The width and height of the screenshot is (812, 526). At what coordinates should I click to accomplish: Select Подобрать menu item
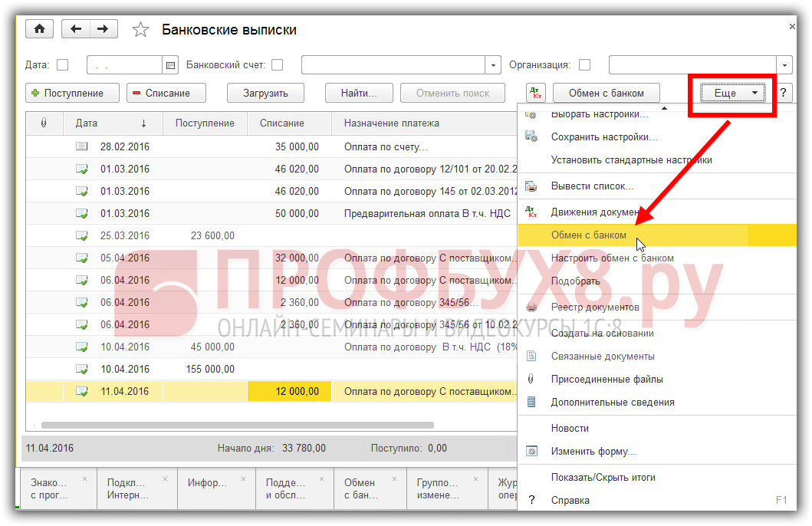click(x=656, y=281)
